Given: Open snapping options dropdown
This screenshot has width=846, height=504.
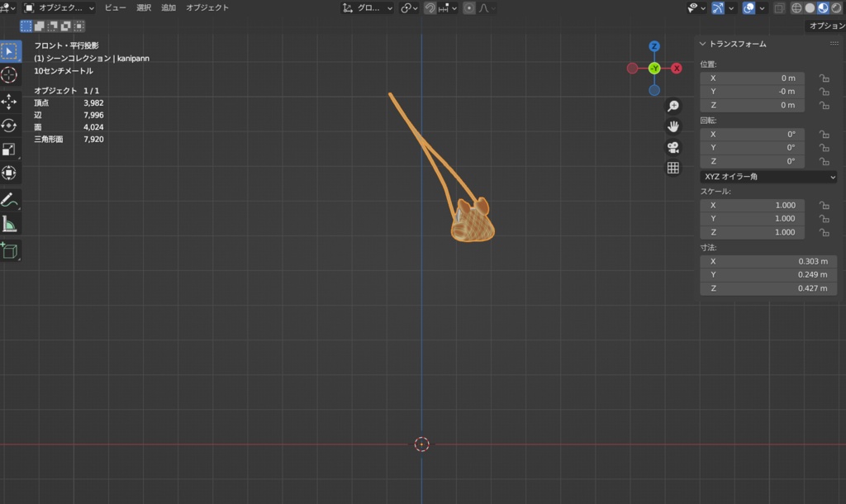Looking at the screenshot, I should [447, 8].
